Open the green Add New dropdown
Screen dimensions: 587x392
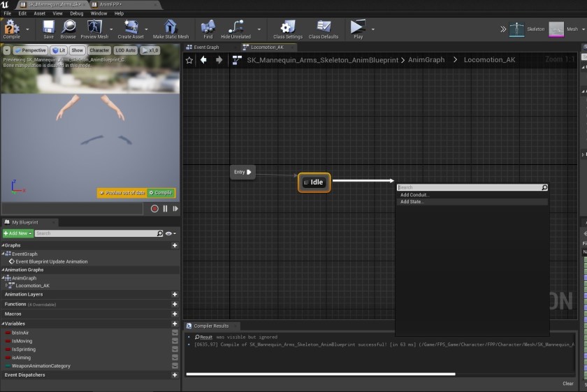click(x=17, y=233)
